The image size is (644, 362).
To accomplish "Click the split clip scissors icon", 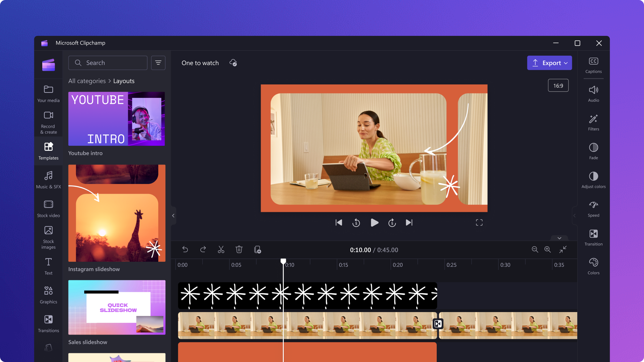I will click(221, 249).
